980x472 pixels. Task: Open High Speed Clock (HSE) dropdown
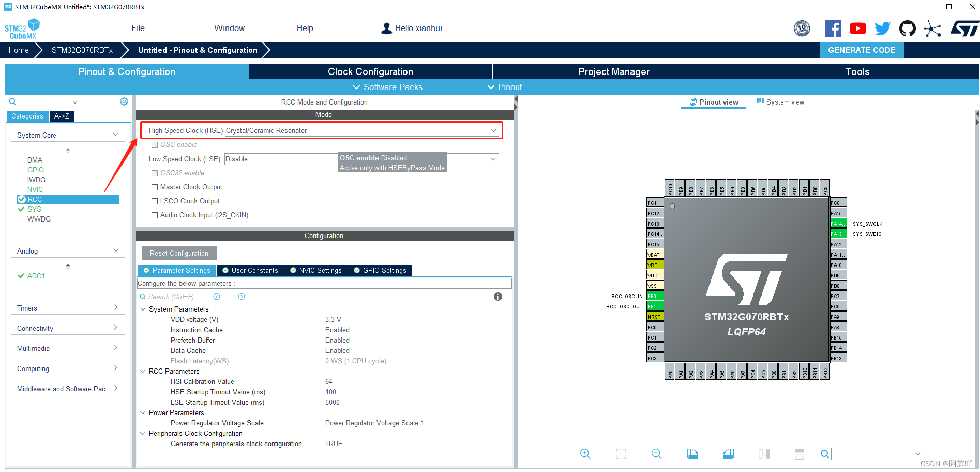(361, 131)
